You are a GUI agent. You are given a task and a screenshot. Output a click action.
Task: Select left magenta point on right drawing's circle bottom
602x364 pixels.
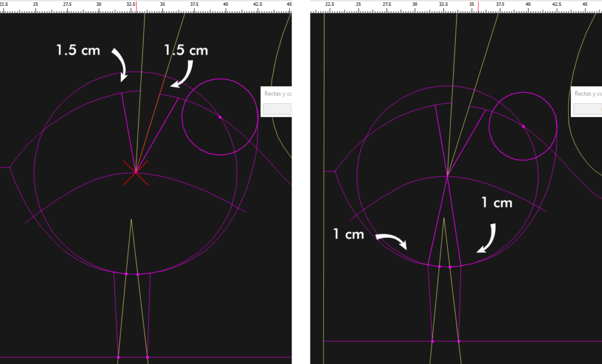click(439, 267)
